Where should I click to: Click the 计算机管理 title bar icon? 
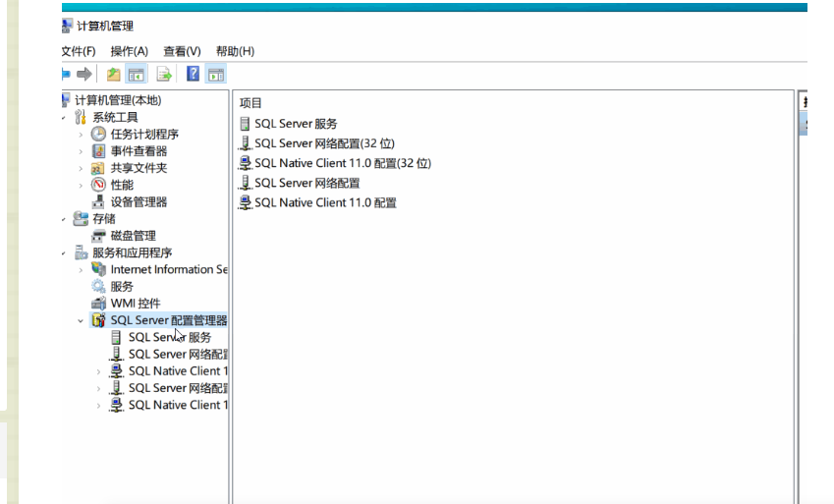67,26
